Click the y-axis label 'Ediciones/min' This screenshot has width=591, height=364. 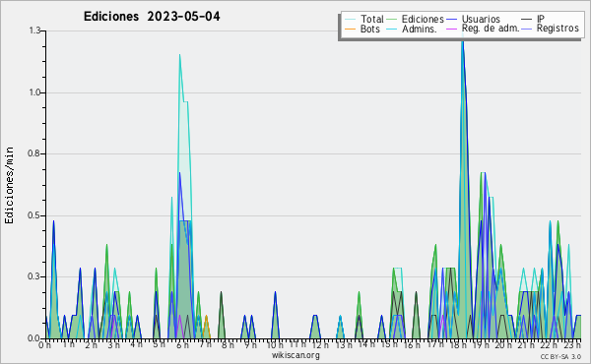point(9,185)
